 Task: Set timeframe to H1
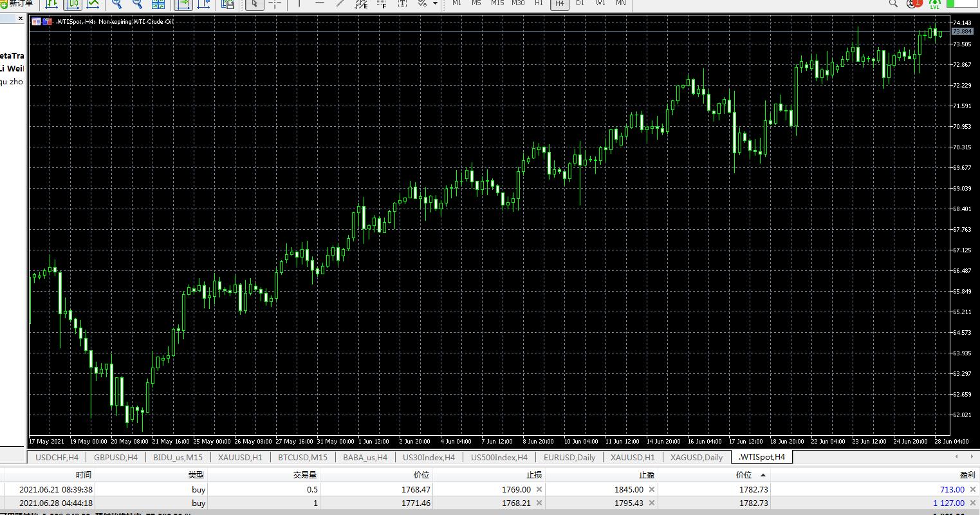point(539,3)
